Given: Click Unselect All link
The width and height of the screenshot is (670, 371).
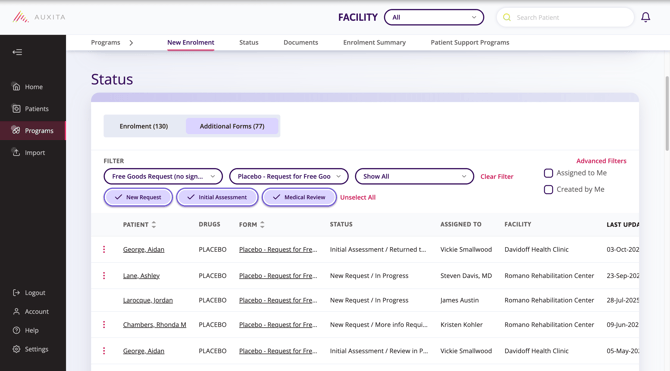Looking at the screenshot, I should tap(358, 197).
